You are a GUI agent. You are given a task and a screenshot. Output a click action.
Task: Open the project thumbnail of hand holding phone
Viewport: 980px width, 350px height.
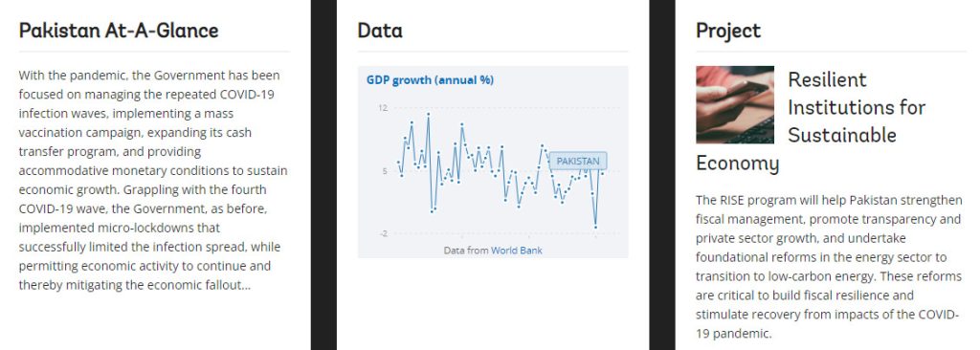[735, 104]
